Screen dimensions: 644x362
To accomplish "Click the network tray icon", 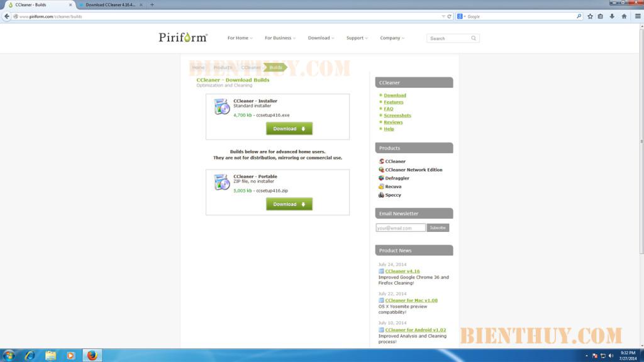I will 603,356.
